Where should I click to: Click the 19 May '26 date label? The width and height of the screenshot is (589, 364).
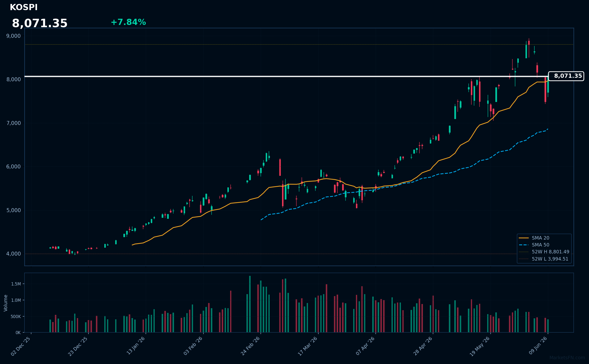(x=480, y=346)
